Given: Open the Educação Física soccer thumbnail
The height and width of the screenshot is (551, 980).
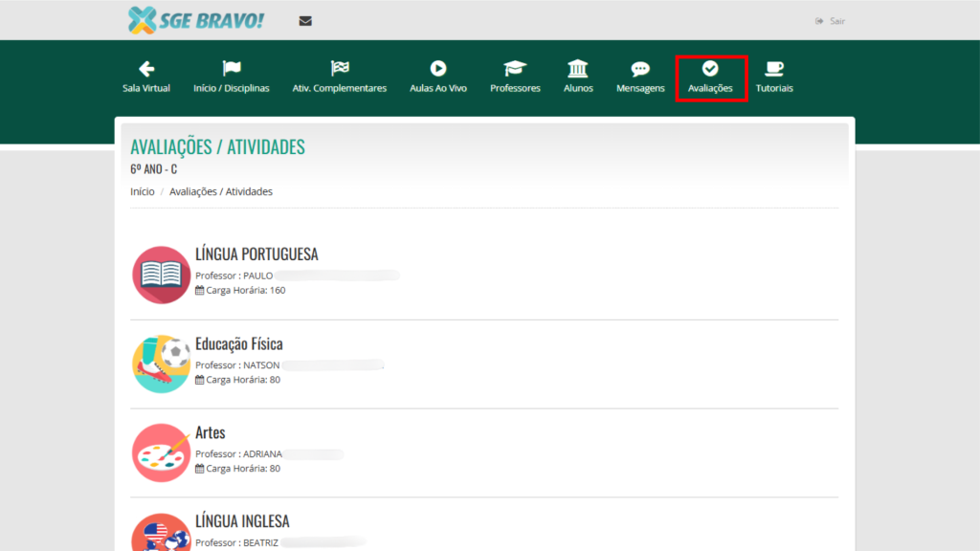Looking at the screenshot, I should [161, 364].
